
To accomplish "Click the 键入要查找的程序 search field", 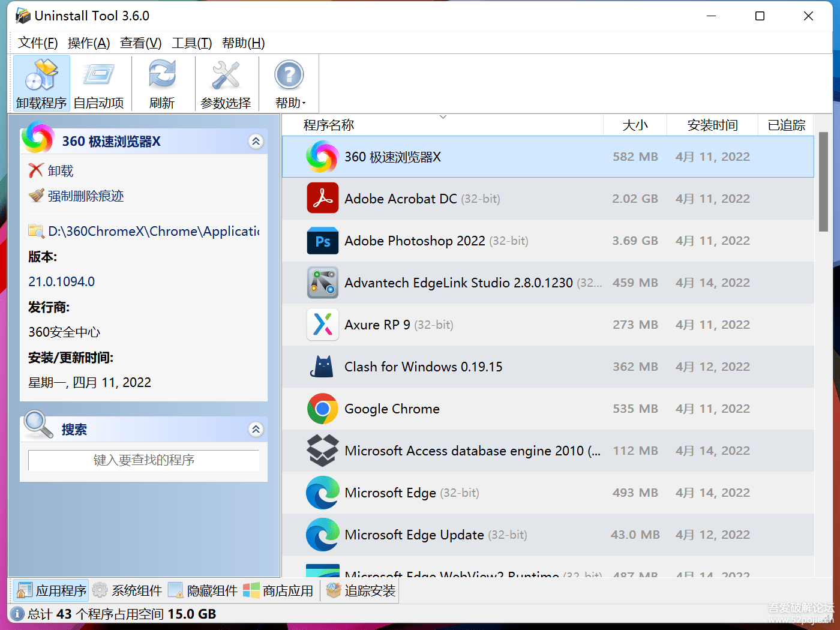I will pos(144,460).
